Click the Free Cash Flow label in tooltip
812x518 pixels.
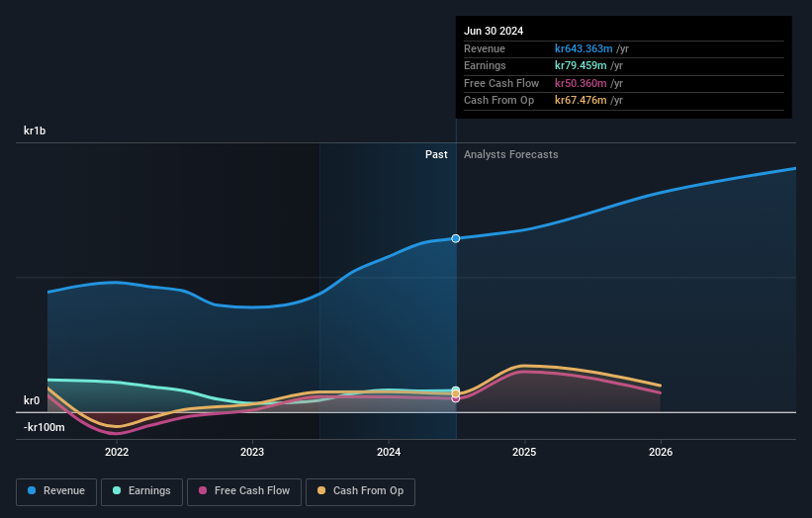point(501,83)
